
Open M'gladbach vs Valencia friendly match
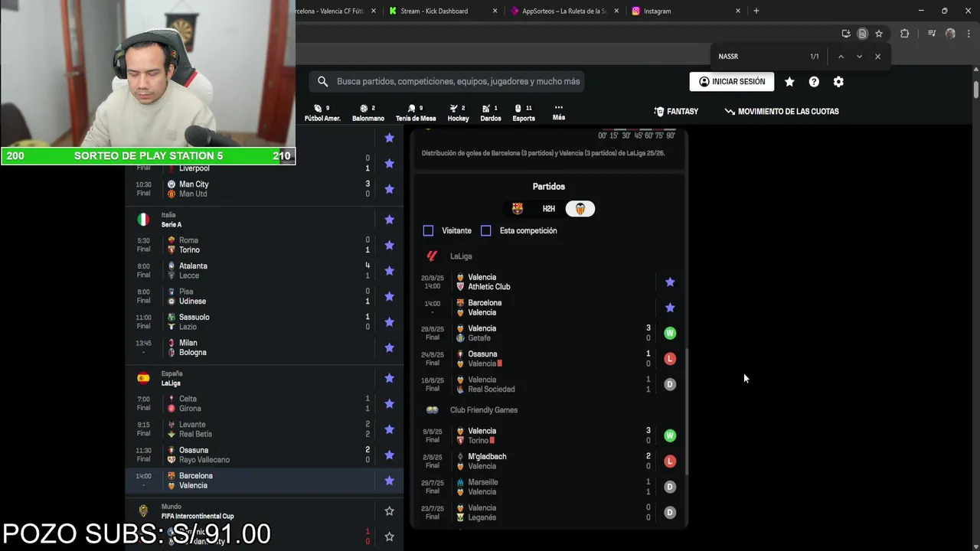[549, 461]
